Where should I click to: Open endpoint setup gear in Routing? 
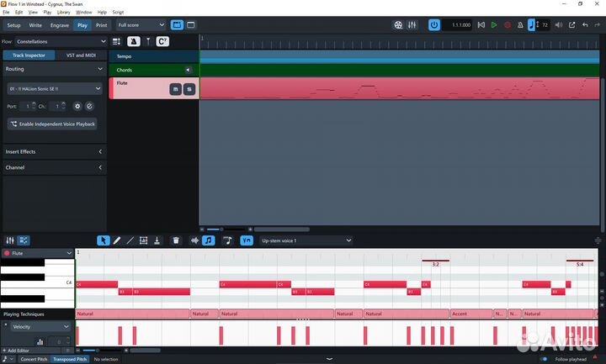[77, 107]
